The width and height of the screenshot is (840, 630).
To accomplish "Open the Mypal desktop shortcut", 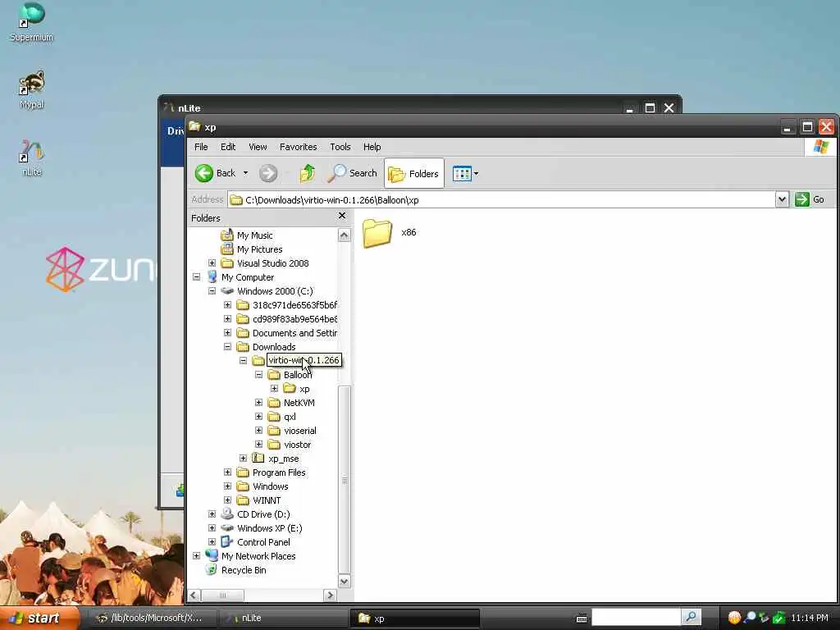I will tap(32, 89).
